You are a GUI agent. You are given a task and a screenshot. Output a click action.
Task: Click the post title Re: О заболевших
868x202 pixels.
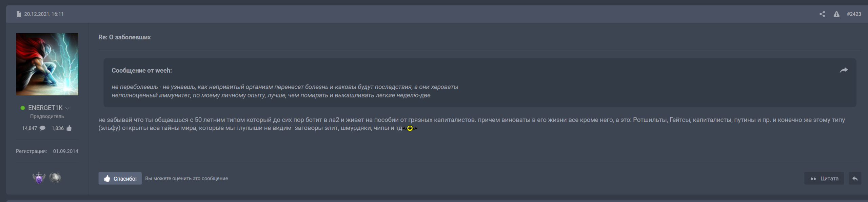tap(124, 37)
